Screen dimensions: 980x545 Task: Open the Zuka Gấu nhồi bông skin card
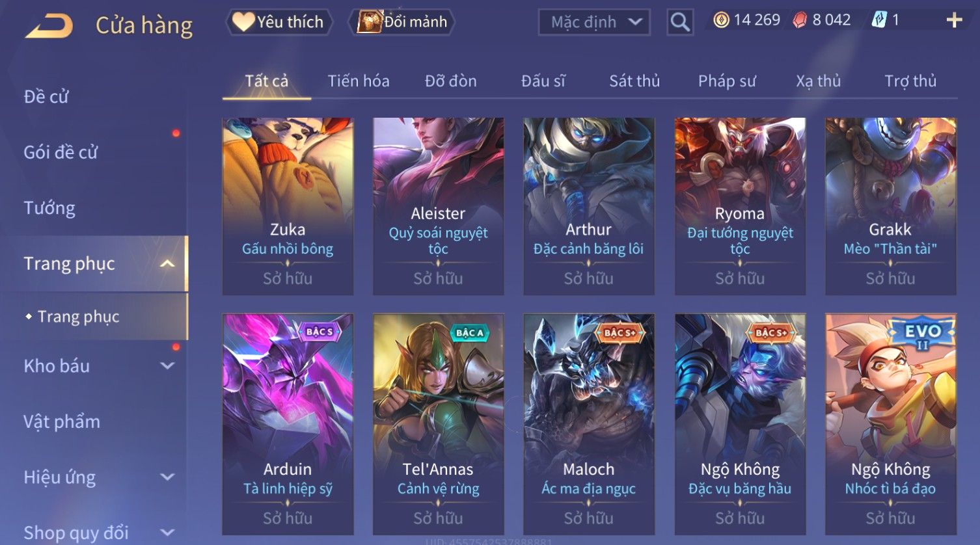click(288, 206)
